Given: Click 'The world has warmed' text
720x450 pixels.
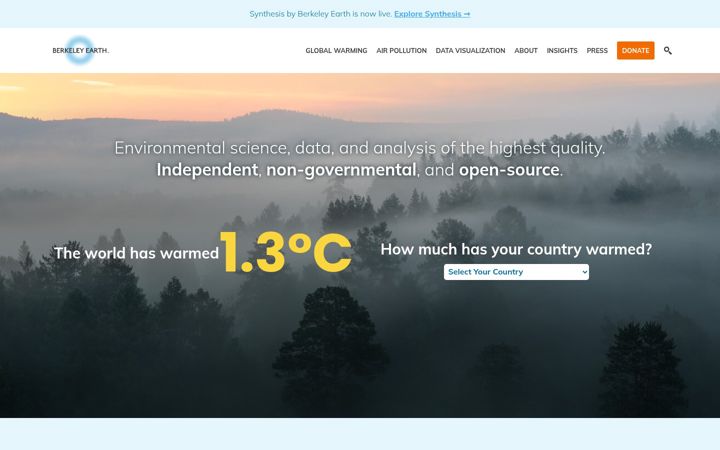Looking at the screenshot, I should (136, 253).
